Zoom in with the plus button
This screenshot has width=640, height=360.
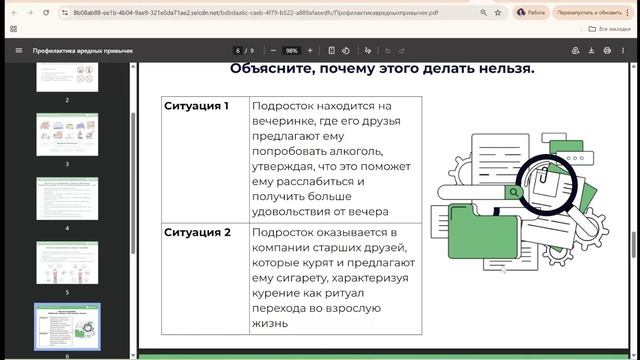coord(310,51)
